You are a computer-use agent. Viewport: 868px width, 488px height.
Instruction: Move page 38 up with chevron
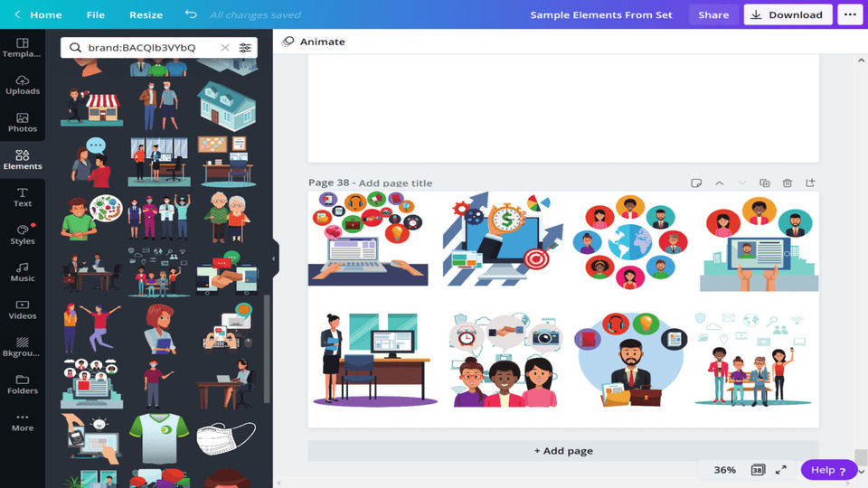click(719, 183)
